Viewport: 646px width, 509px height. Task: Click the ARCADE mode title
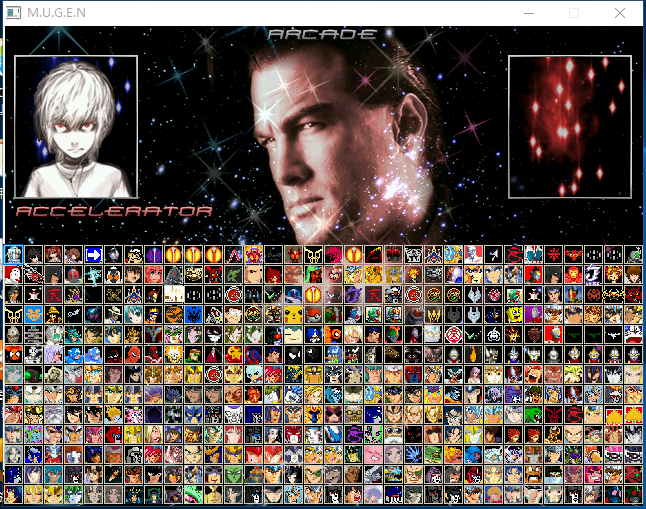(322, 34)
